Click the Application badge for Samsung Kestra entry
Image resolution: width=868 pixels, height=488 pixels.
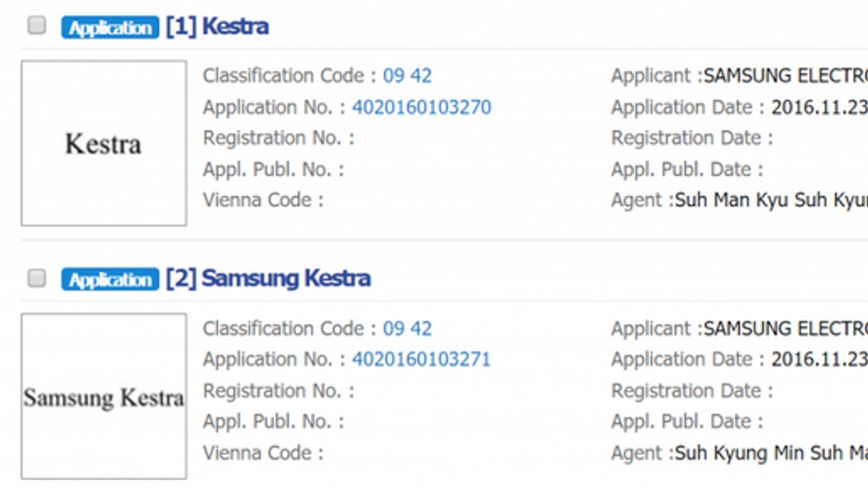coord(110,279)
